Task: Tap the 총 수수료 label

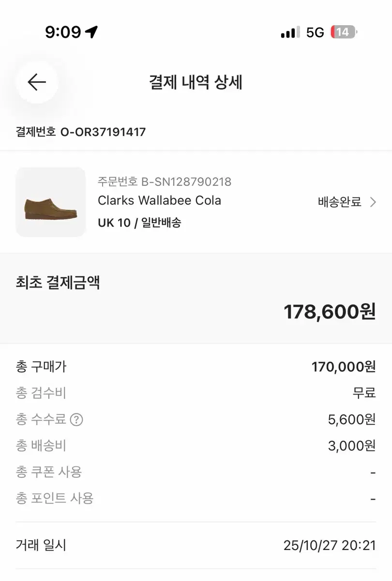Action: point(41,419)
